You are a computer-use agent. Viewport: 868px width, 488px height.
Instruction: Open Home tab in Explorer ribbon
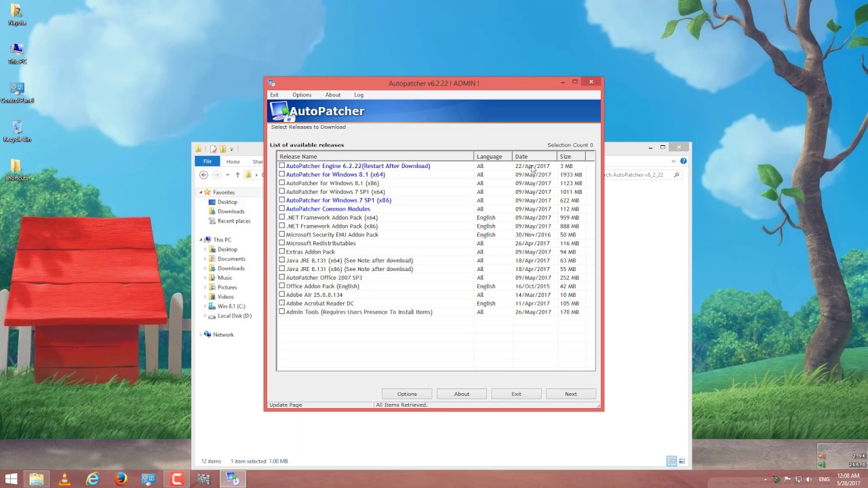[233, 161]
